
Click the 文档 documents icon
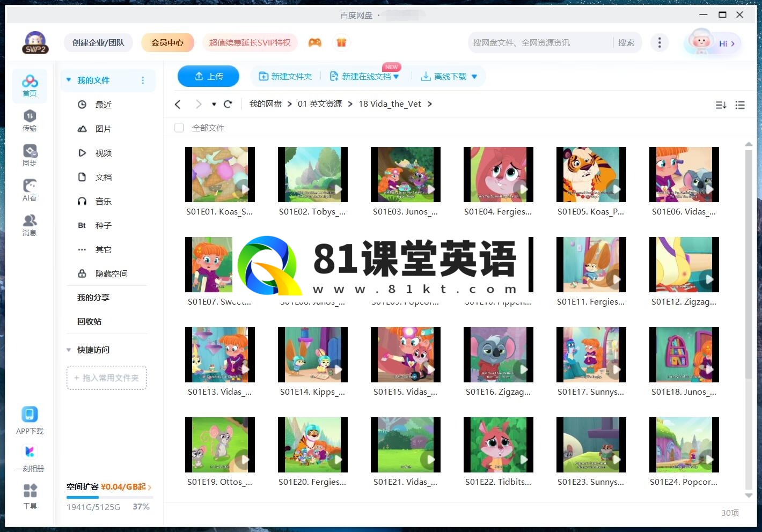click(x=82, y=177)
